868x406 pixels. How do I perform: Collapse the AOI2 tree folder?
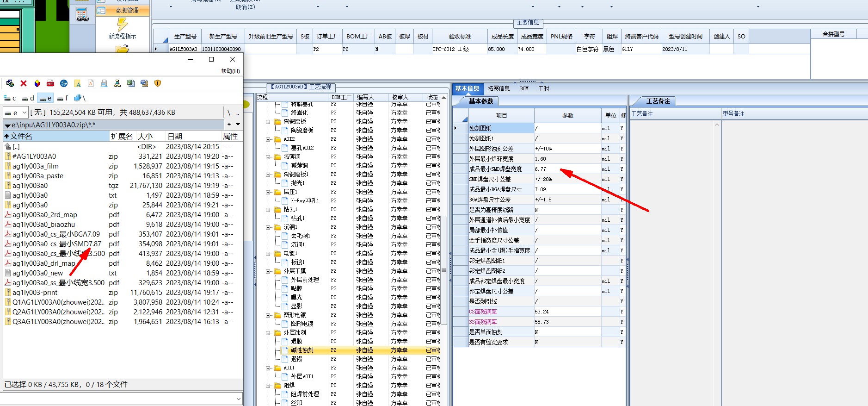(x=268, y=139)
